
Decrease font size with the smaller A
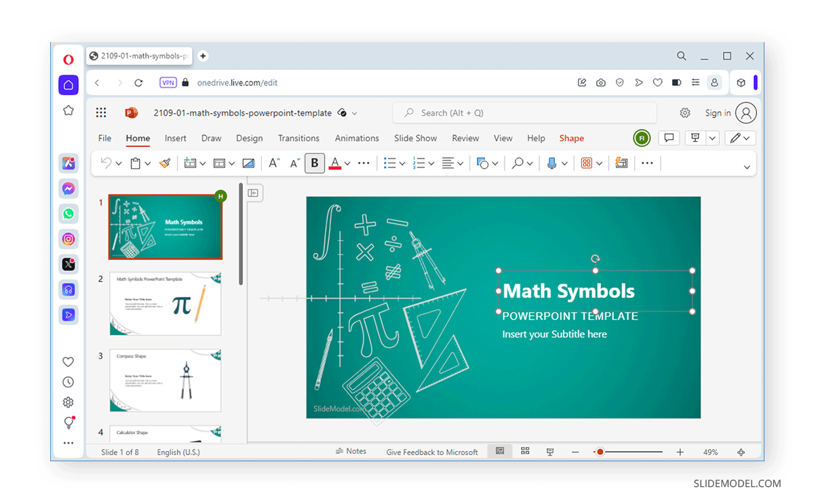tap(295, 163)
